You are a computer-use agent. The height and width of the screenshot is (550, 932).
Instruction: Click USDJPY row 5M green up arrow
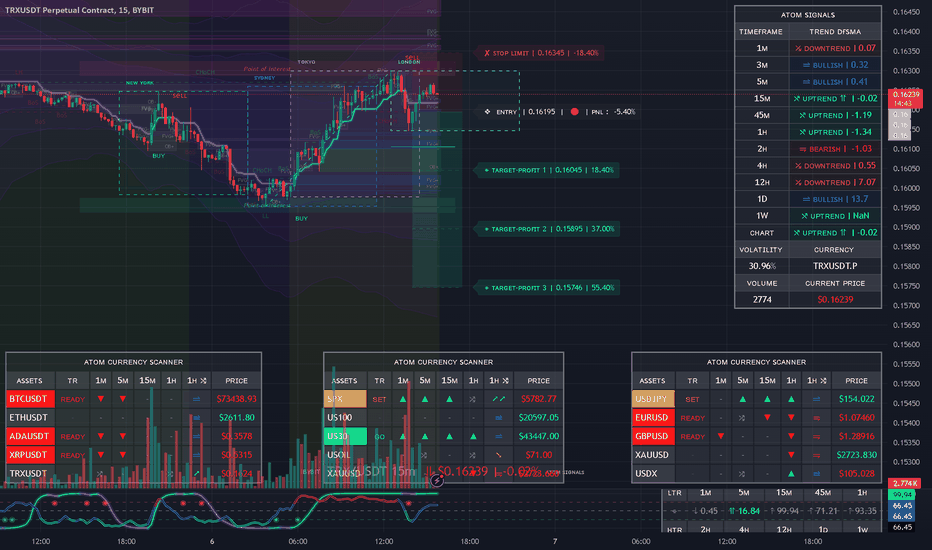pos(742,399)
